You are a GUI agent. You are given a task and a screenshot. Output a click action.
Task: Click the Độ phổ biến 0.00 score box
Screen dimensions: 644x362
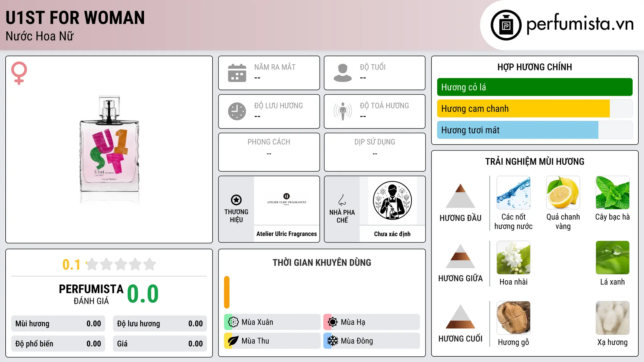click(58, 344)
